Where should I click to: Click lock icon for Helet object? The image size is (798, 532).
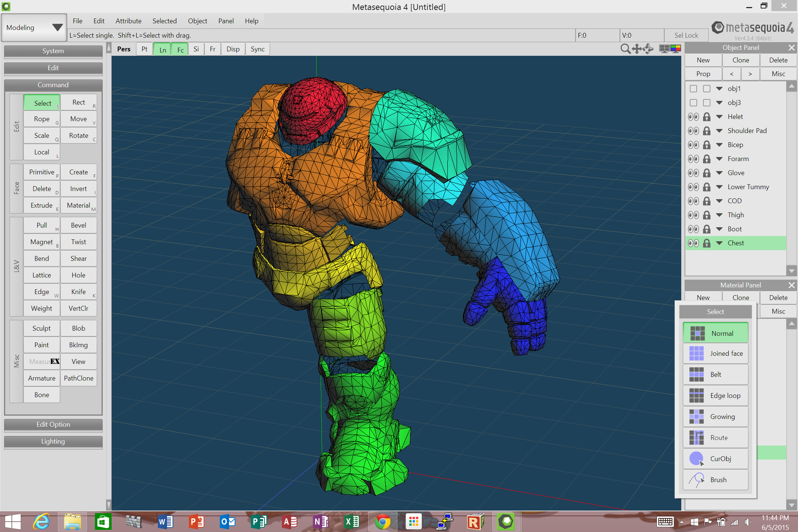[x=707, y=117]
